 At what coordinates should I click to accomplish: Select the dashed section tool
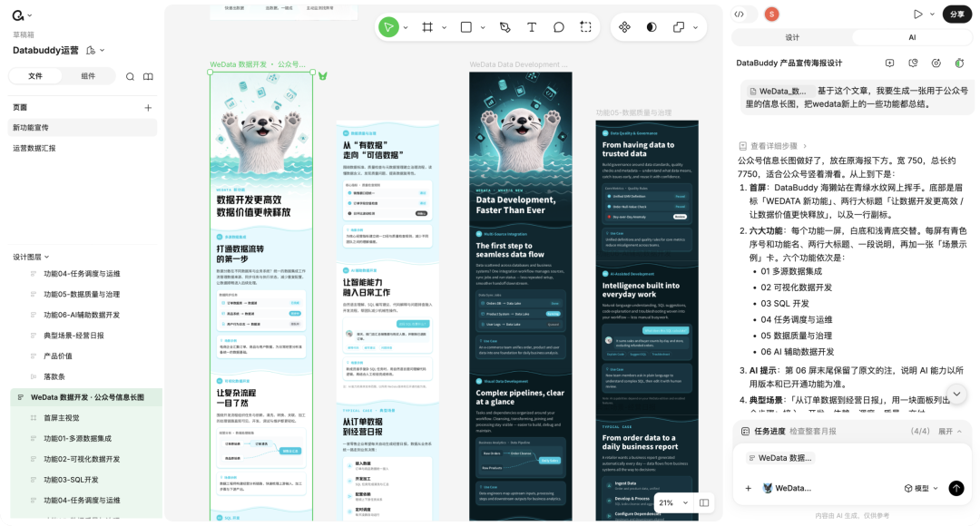click(585, 27)
